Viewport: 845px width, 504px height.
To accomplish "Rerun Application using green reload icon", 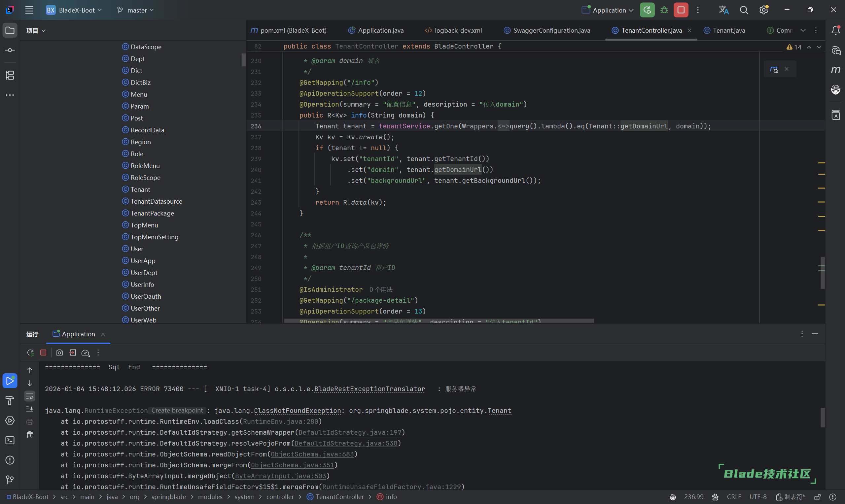I will [647, 10].
